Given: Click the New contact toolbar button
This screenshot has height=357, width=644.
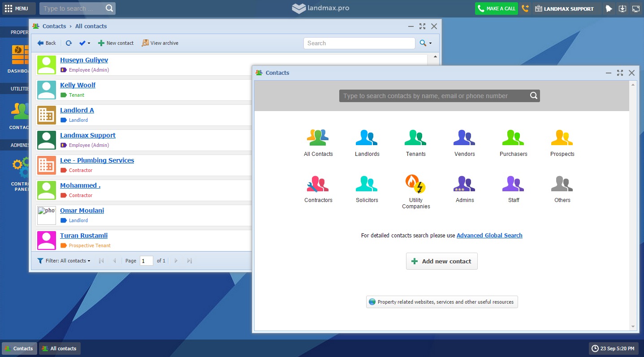Looking at the screenshot, I should (116, 43).
